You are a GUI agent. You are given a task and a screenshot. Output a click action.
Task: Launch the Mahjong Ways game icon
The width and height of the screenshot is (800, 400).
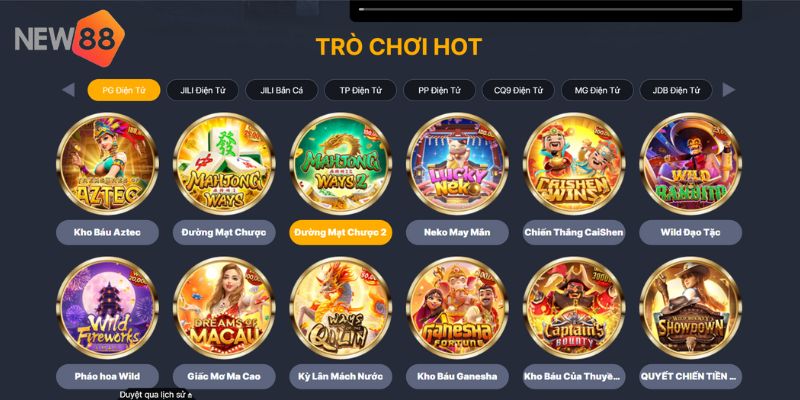tap(224, 164)
